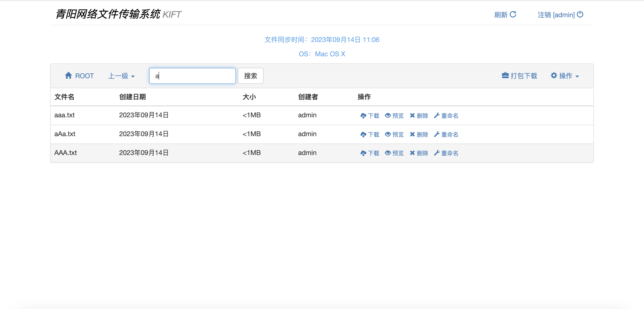This screenshot has width=644, height=309.
Task: Open the 操作 dropdown caret
Action: pos(577,76)
